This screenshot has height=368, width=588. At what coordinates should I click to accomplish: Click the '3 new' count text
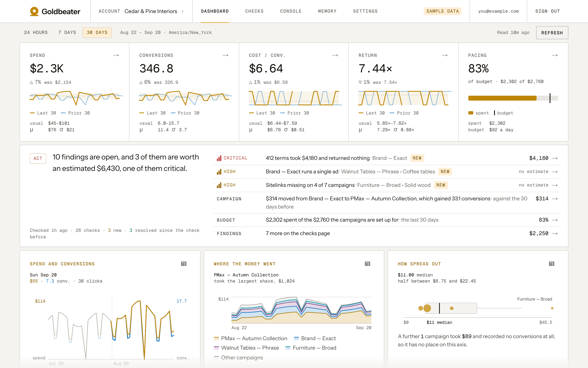115,230
